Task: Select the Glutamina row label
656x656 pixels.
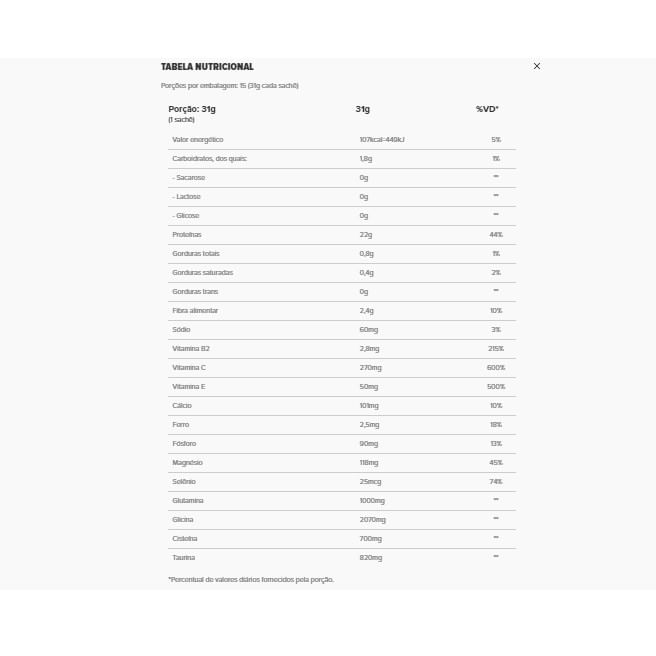Action: pos(188,500)
